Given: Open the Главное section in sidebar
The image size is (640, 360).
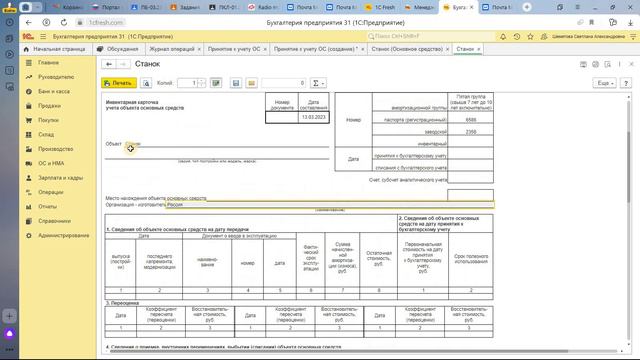Looking at the screenshot, I should [49, 62].
